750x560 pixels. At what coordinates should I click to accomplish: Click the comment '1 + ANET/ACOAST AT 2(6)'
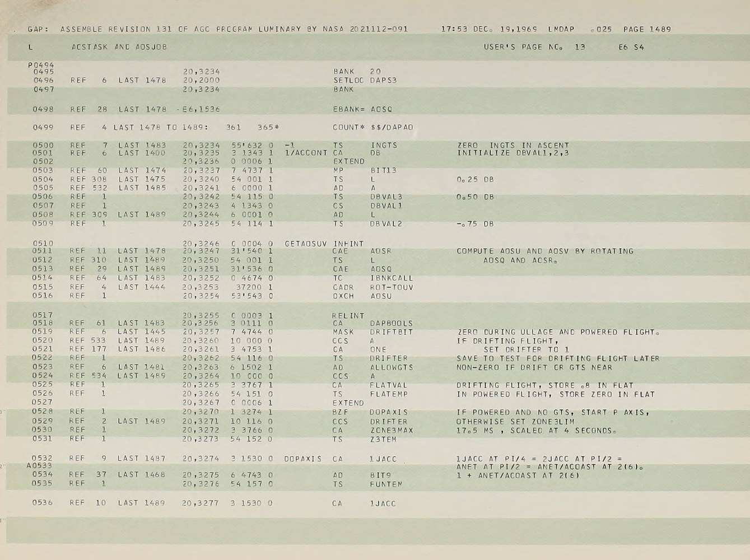518,476
